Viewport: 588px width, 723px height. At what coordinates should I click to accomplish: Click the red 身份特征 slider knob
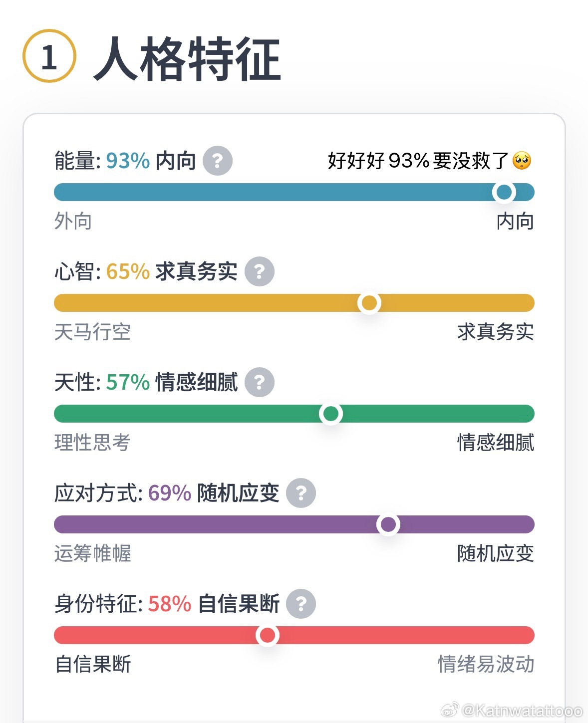coord(268,635)
